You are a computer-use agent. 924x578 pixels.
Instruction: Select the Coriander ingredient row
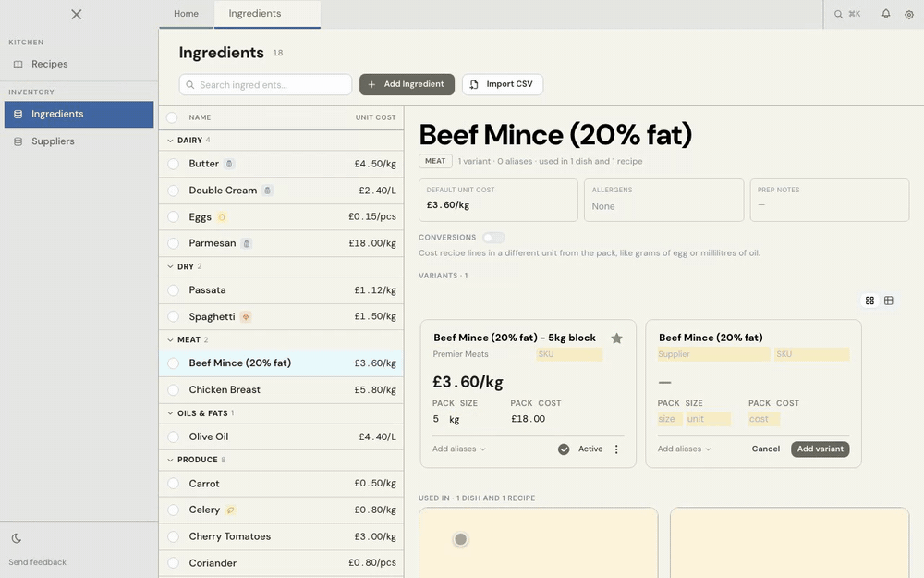tap(281, 563)
